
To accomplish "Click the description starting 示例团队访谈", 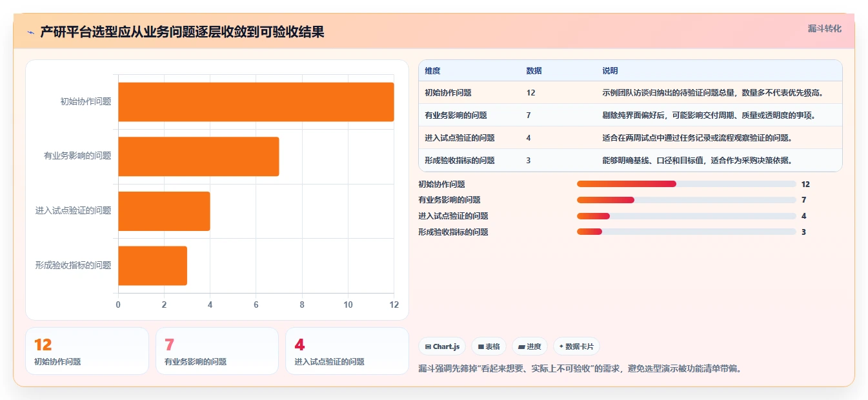I will pyautogui.click(x=713, y=93).
